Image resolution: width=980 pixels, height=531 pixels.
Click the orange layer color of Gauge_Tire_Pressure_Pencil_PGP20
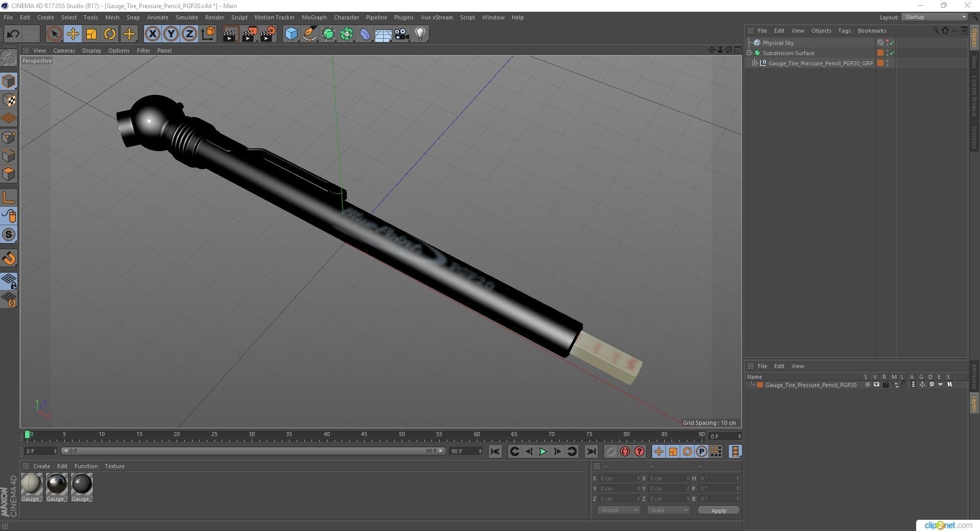point(760,385)
